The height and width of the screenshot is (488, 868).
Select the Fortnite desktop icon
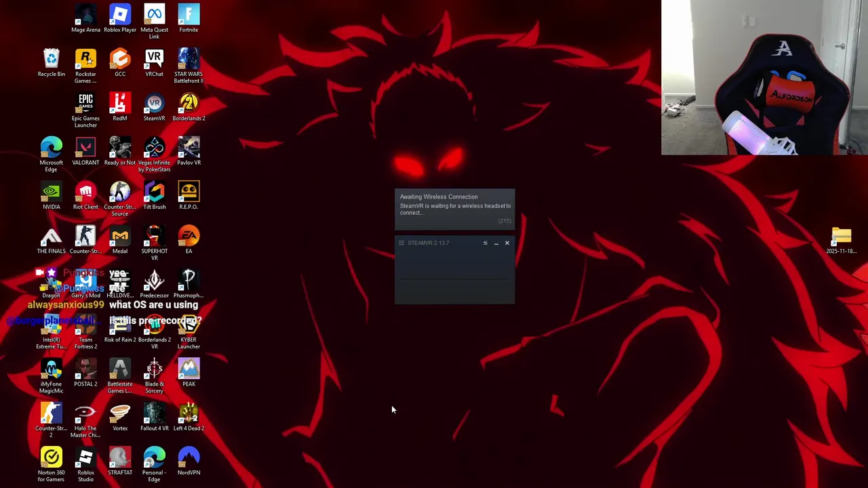189,19
